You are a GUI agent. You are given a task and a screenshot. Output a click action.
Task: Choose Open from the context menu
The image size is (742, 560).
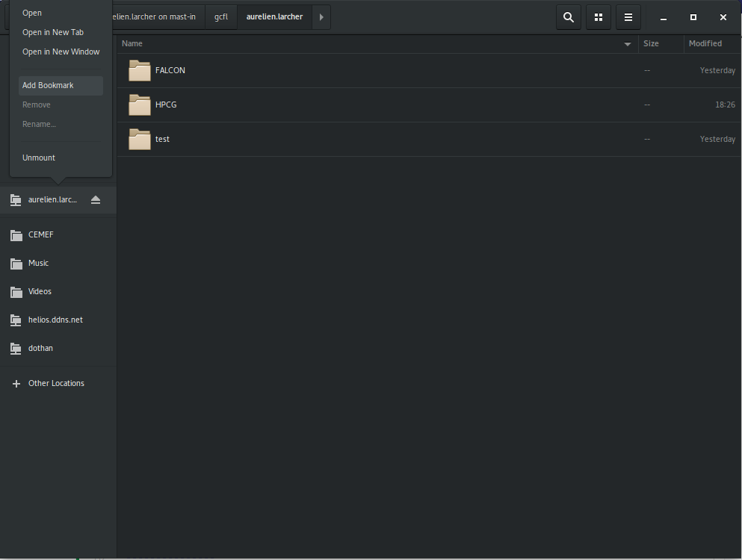(61, 13)
